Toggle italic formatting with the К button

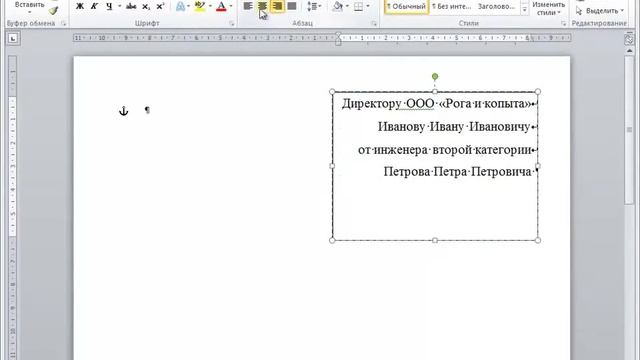click(x=94, y=6)
